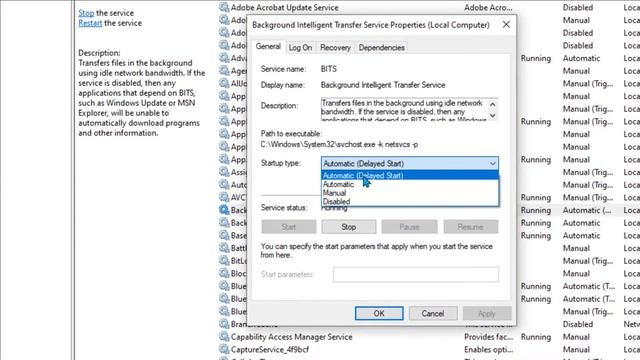Close the BITS Properties dialog with X
The image size is (640, 360).
click(x=506, y=25)
